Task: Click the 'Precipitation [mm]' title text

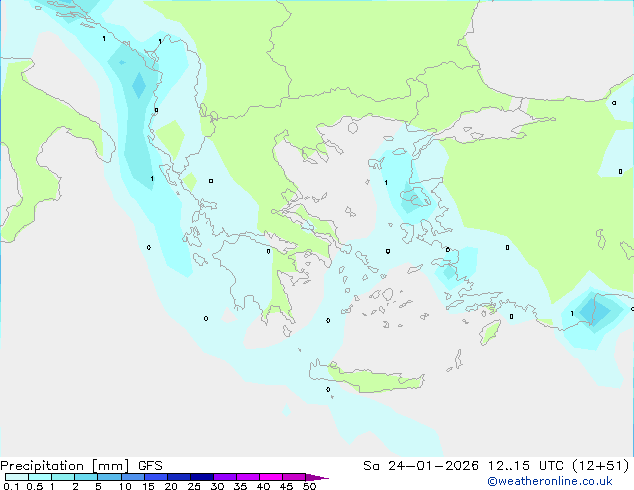Action: point(64,466)
